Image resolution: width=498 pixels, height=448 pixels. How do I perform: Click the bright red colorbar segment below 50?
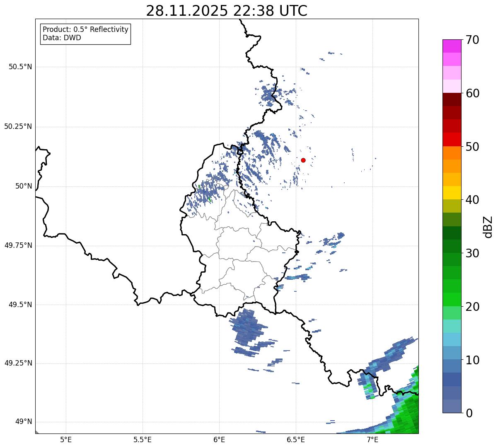pos(452,139)
